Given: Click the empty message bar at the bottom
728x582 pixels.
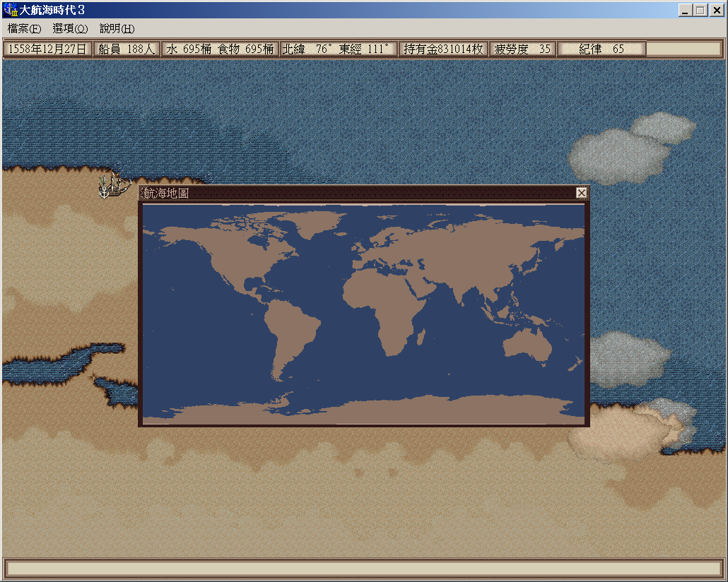Looking at the screenshot, I should [363, 568].
